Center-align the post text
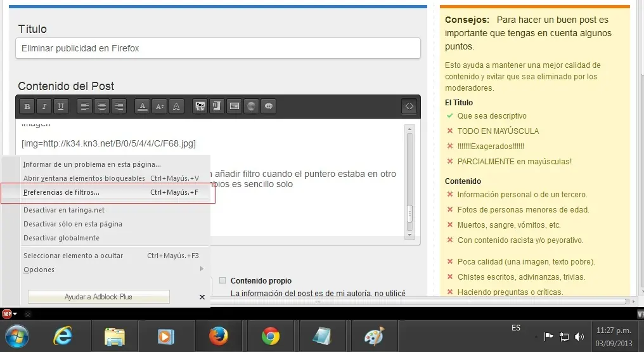Viewport: 644px width, 352px height. [101, 107]
